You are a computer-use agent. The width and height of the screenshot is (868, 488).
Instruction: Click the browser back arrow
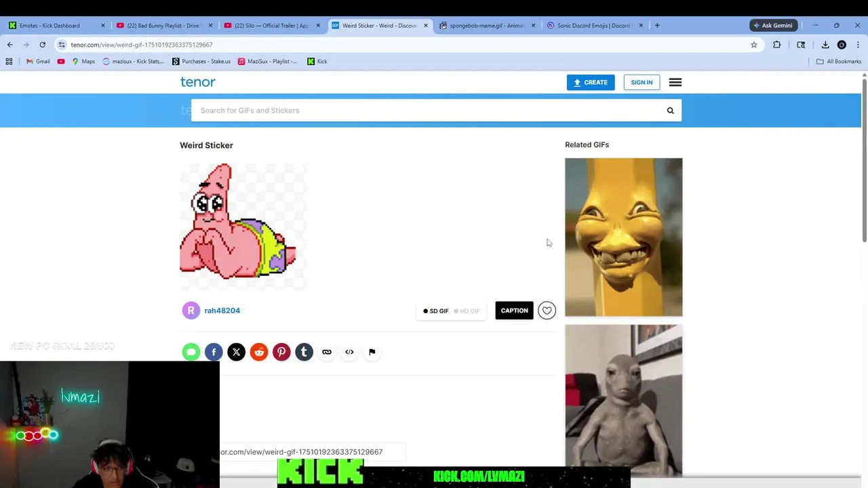(9, 45)
